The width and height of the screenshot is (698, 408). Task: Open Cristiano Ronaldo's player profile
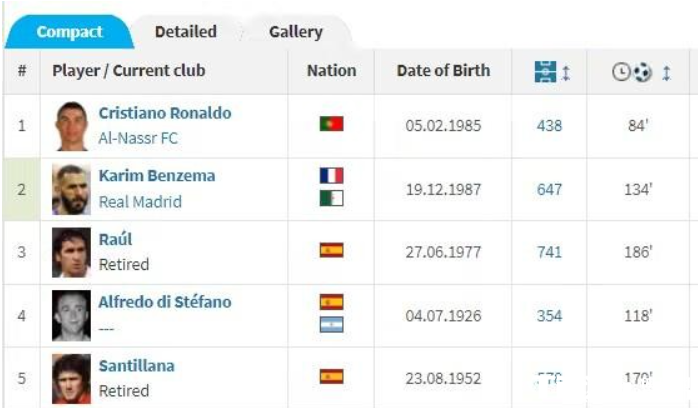point(164,113)
